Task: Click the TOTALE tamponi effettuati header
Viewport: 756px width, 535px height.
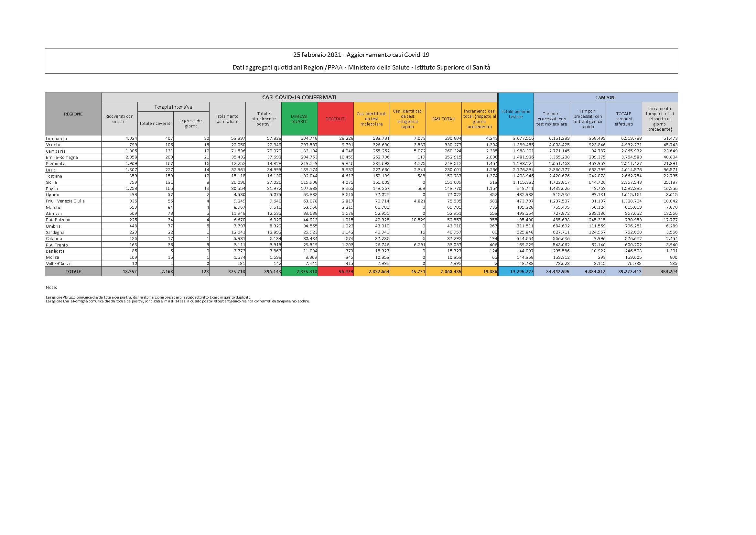Action: [623, 119]
